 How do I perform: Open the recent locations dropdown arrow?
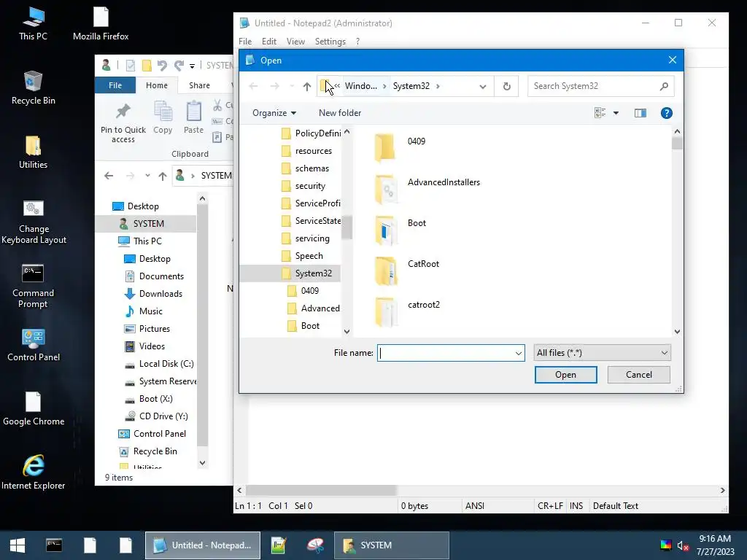coord(292,86)
